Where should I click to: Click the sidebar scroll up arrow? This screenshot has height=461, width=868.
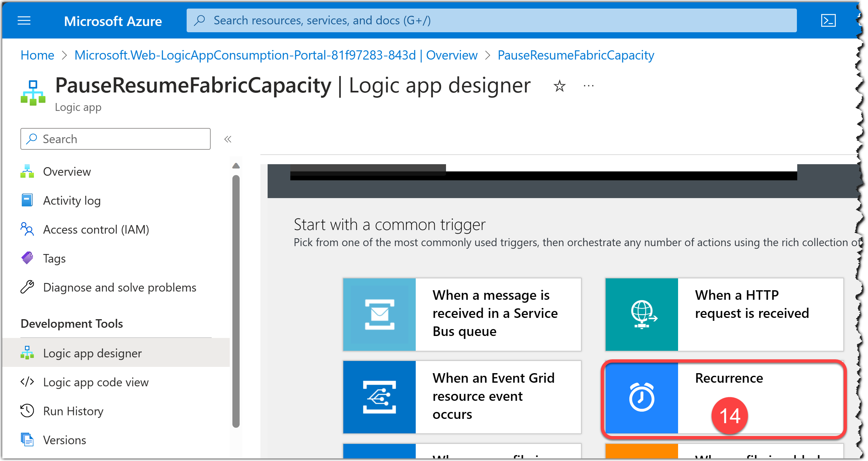[x=236, y=166]
